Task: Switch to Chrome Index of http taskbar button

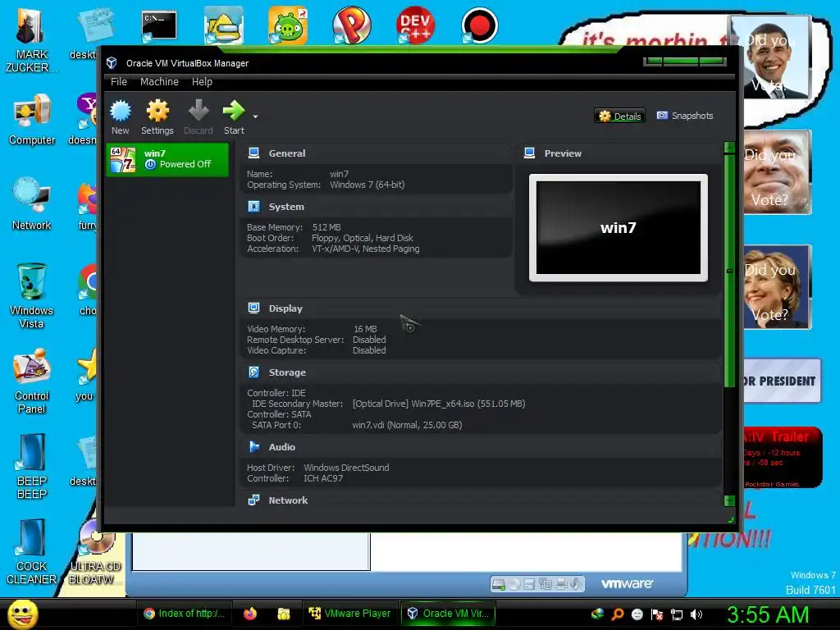Action: coord(184,614)
